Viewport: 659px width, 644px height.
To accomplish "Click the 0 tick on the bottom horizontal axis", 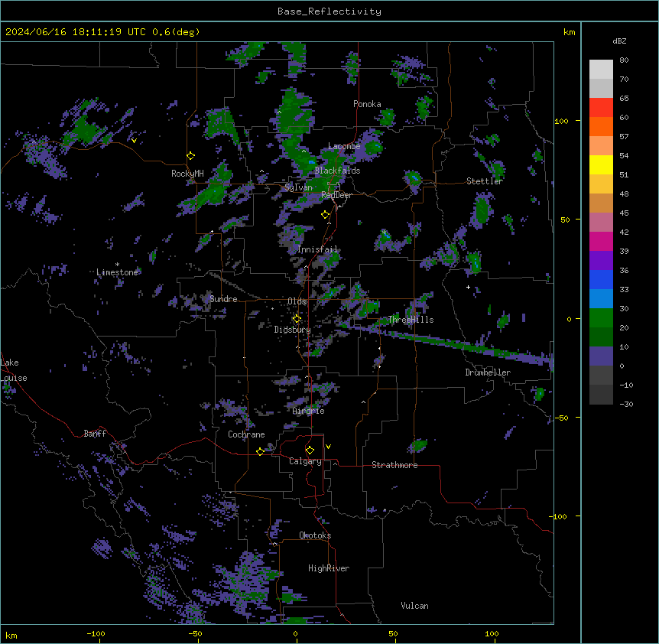I will pos(295,633).
